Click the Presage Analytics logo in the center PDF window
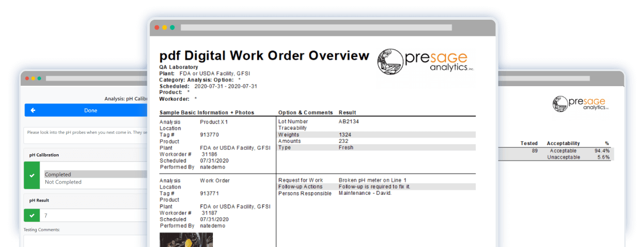 pos(426,61)
